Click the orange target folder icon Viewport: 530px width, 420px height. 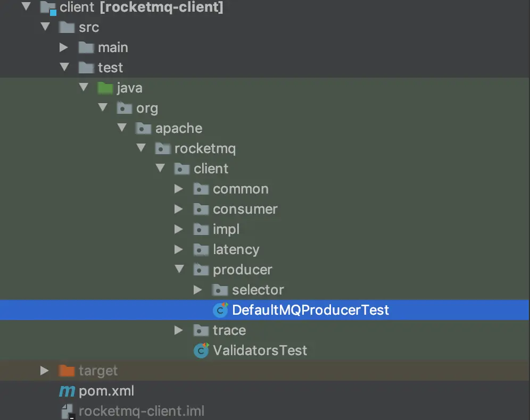point(67,371)
